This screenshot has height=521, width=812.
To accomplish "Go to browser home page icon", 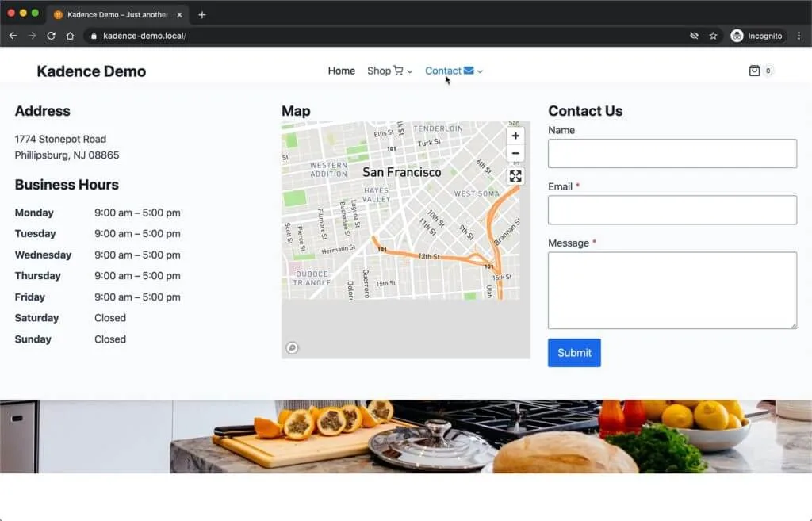I will (x=71, y=36).
